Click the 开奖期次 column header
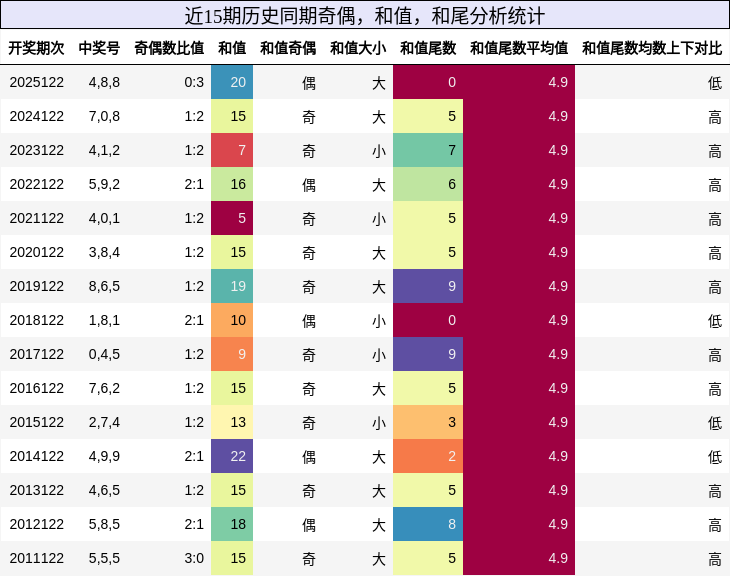 (36, 48)
